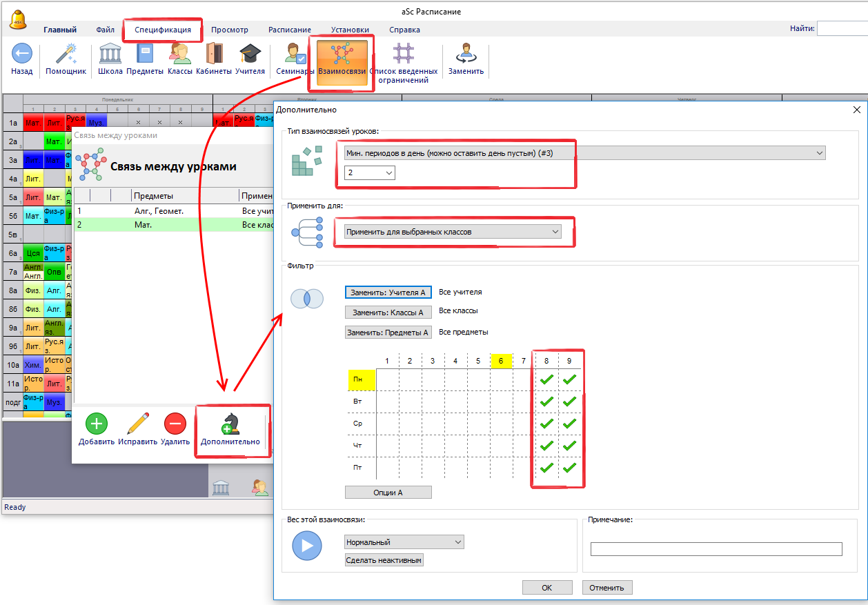The image size is (868, 605).
Task: Open the Помощник wizard tool
Action: (x=66, y=54)
